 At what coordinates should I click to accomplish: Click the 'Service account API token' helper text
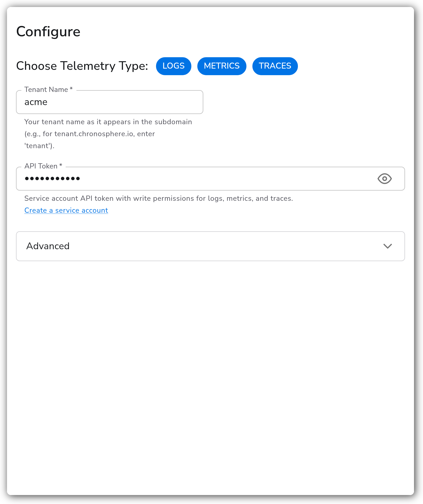159,198
